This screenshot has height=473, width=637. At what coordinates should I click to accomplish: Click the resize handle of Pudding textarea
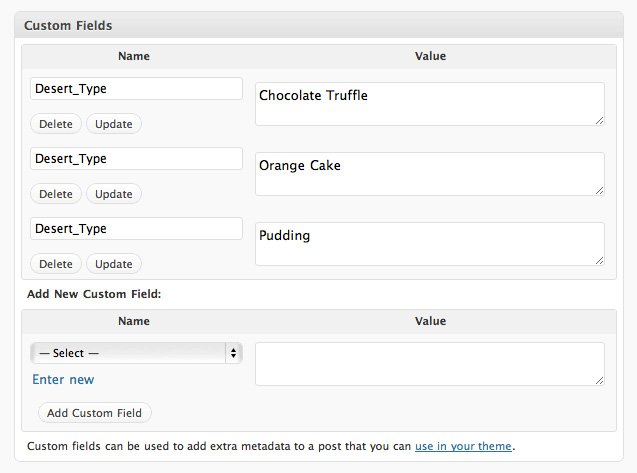599,260
